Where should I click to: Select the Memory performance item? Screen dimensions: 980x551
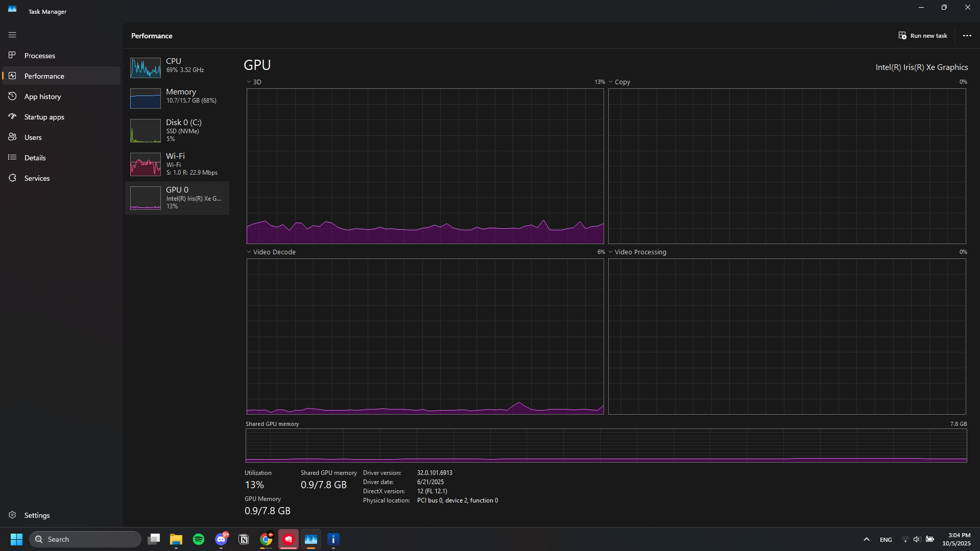(177, 98)
